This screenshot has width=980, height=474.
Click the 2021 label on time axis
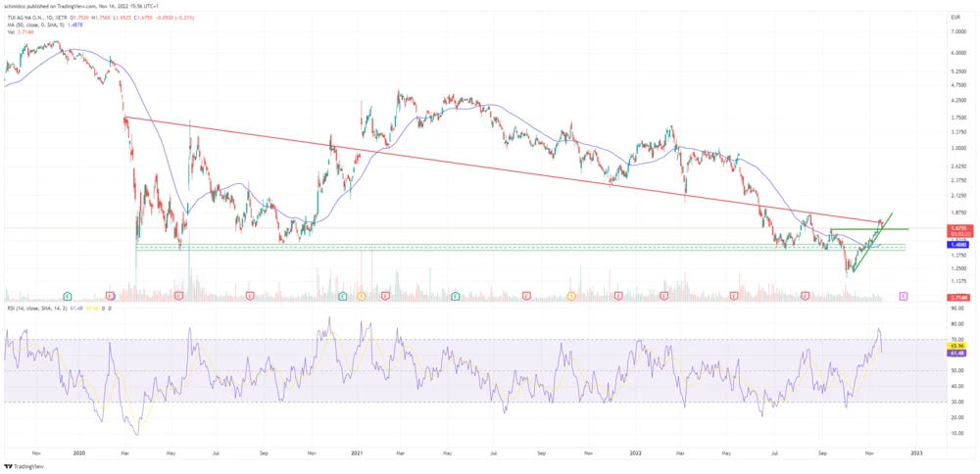[358, 453]
